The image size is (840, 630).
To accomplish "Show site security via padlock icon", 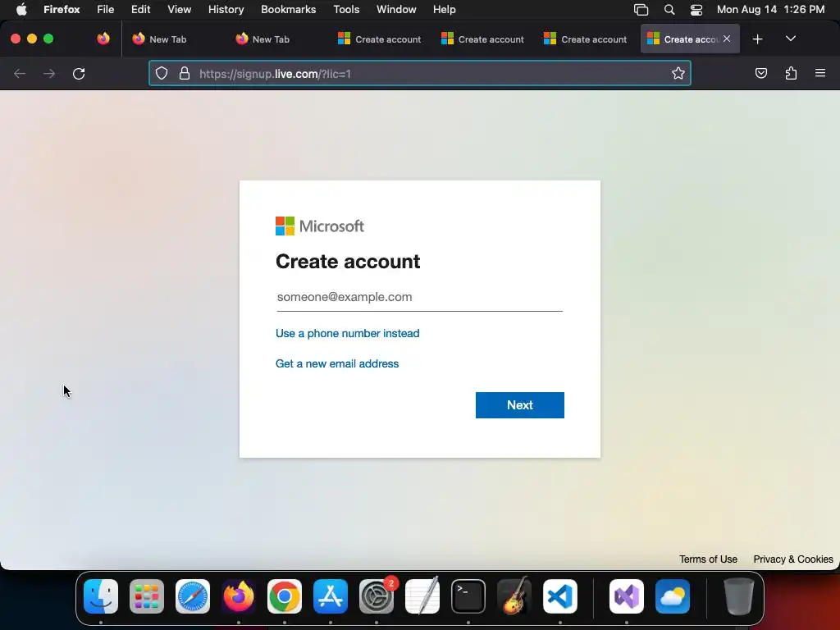I will point(185,73).
